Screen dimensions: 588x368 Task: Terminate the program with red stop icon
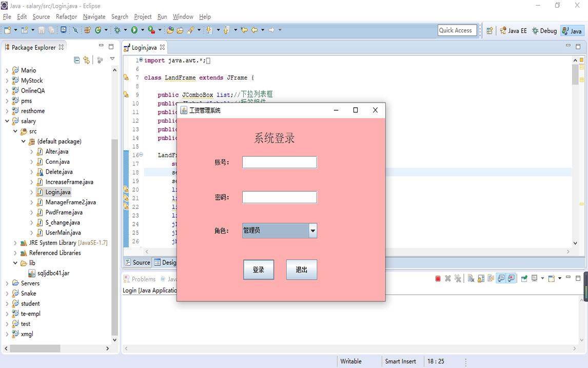[x=438, y=278]
